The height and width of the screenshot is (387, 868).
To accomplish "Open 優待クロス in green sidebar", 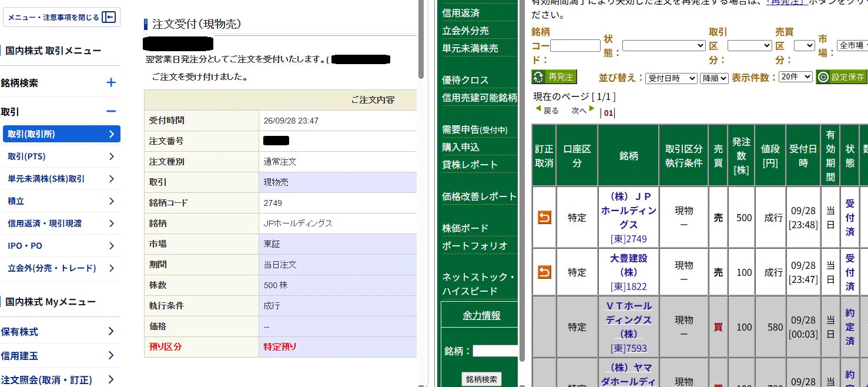I will [x=465, y=80].
